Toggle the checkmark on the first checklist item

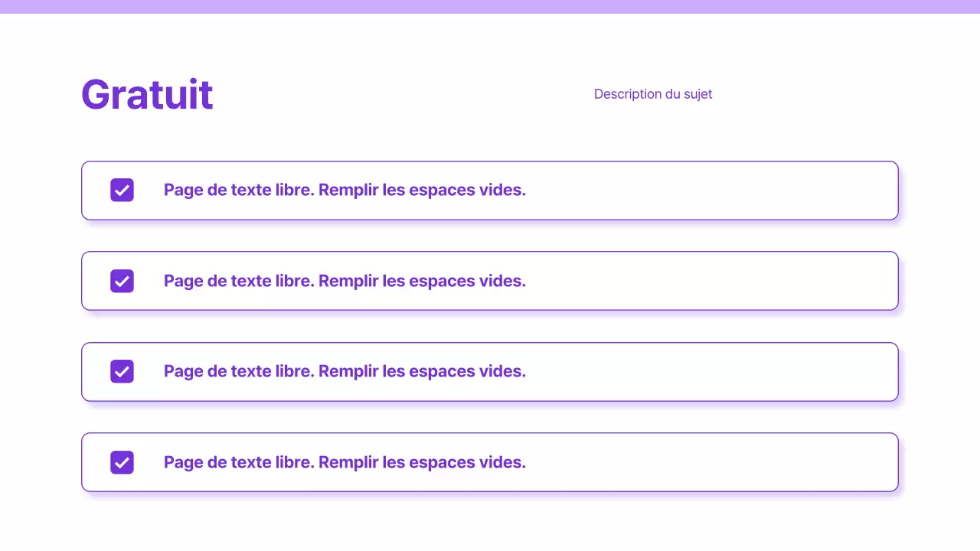(122, 190)
